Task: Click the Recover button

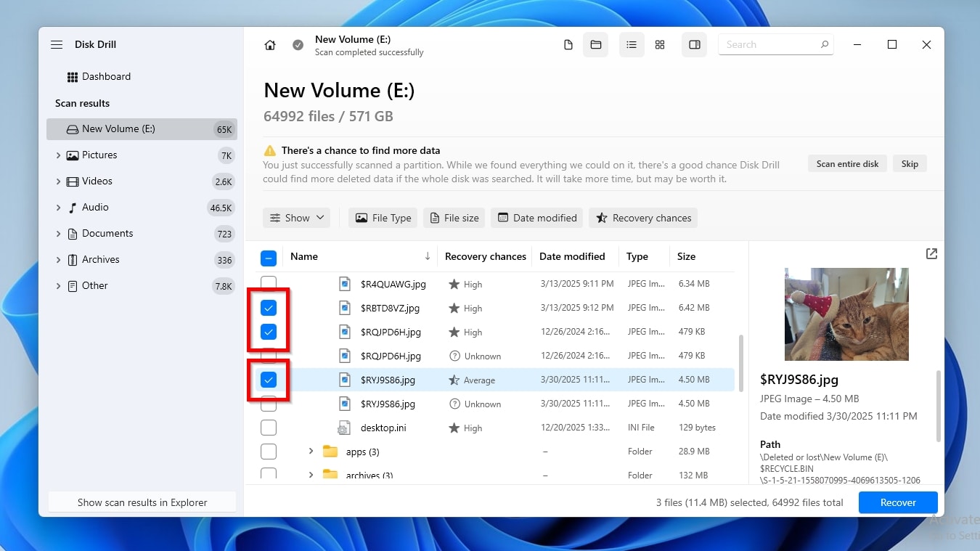Action: point(898,502)
